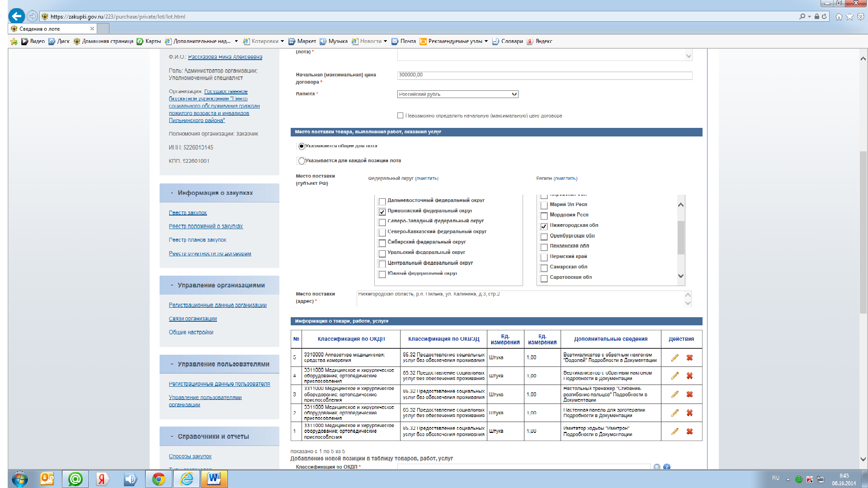Open the Реестр закупок link
868x488 pixels.
click(x=188, y=213)
